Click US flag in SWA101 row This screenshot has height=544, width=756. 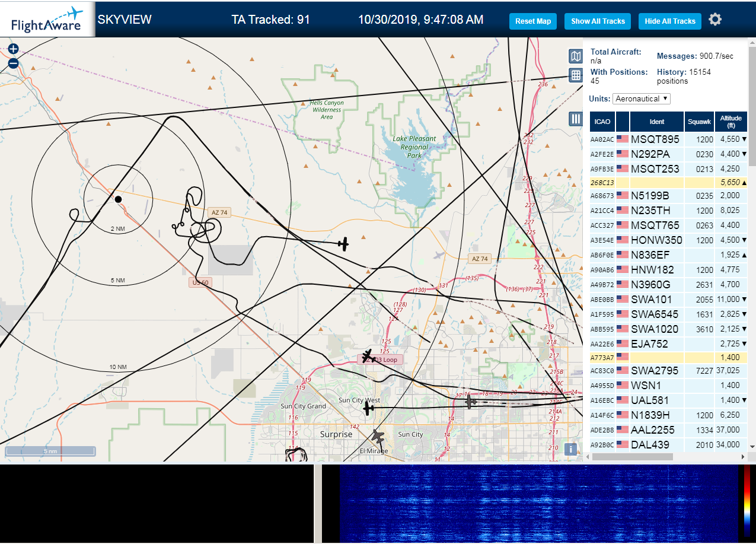[x=623, y=299]
